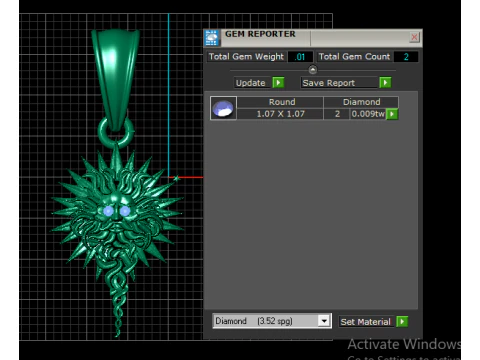
Task: Click the Gem Reporter panel icon
Action: 212,38
